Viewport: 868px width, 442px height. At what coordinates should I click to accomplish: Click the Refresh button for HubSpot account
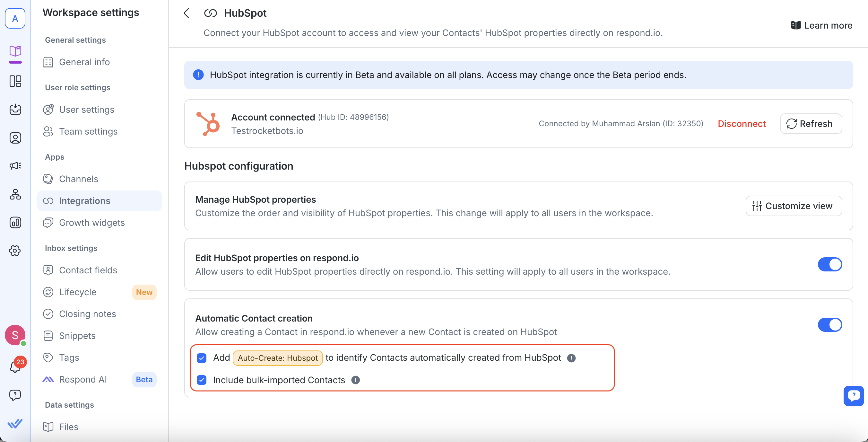[811, 124]
